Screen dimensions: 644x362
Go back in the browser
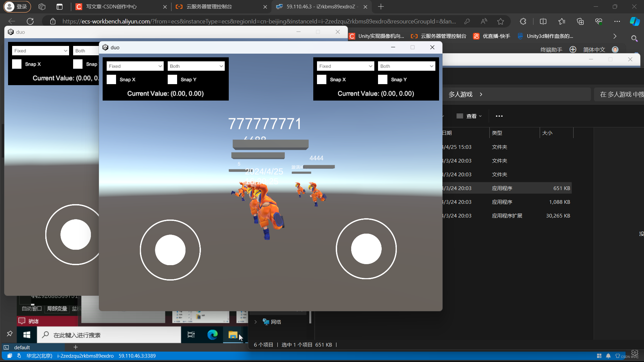(x=12, y=21)
